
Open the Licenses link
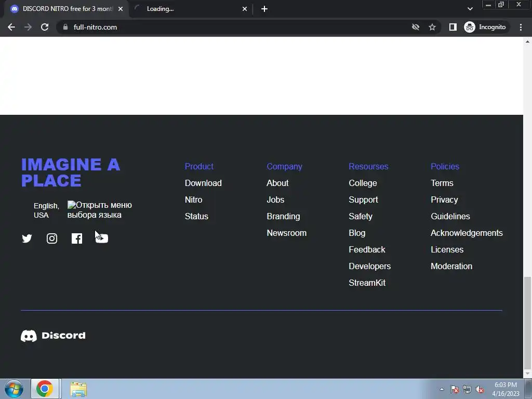tap(447, 250)
